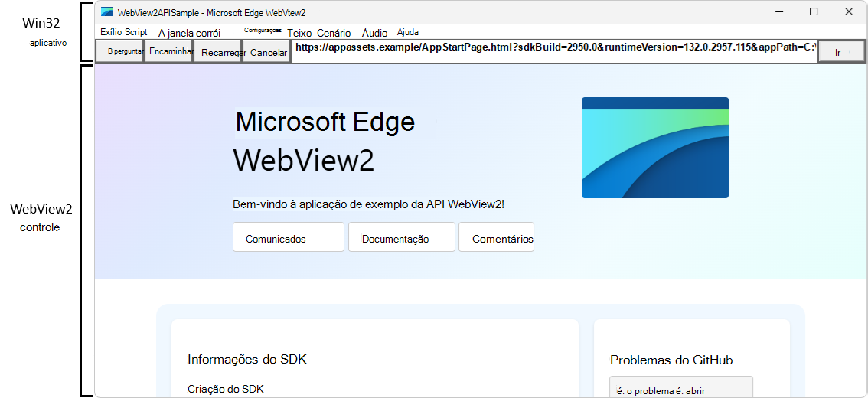Click the GitHub issues search field

point(681,387)
